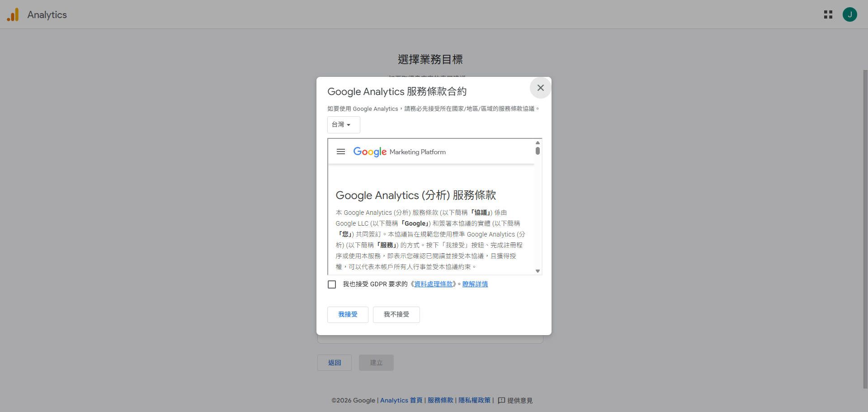Screen dimensions: 868x412
Task: Expand the 台灣 country dropdown
Action: (x=343, y=125)
